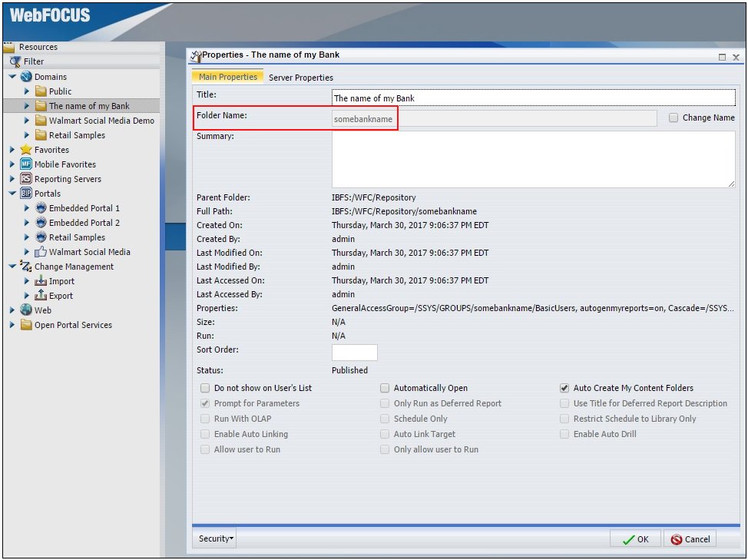
Task: Select Mobile Favorites tree item
Action: (65, 164)
